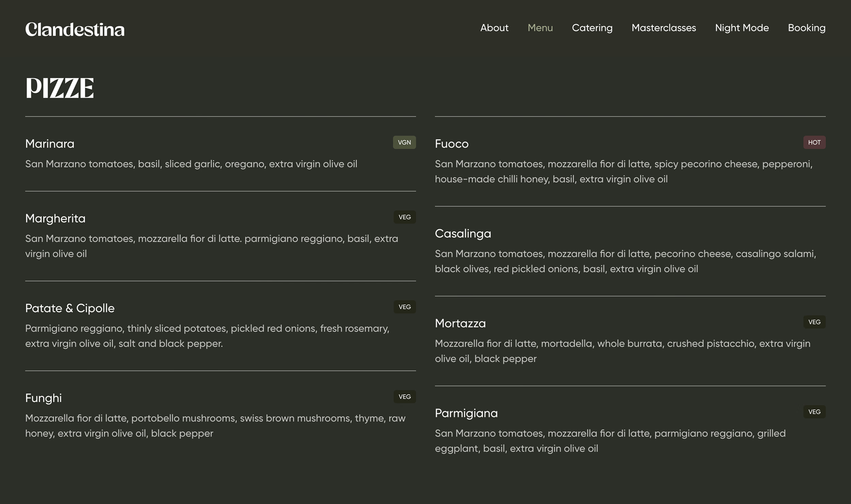Screen dimensions: 851x504
Task: Click the VEG badge on Margherita
Action: 405,217
